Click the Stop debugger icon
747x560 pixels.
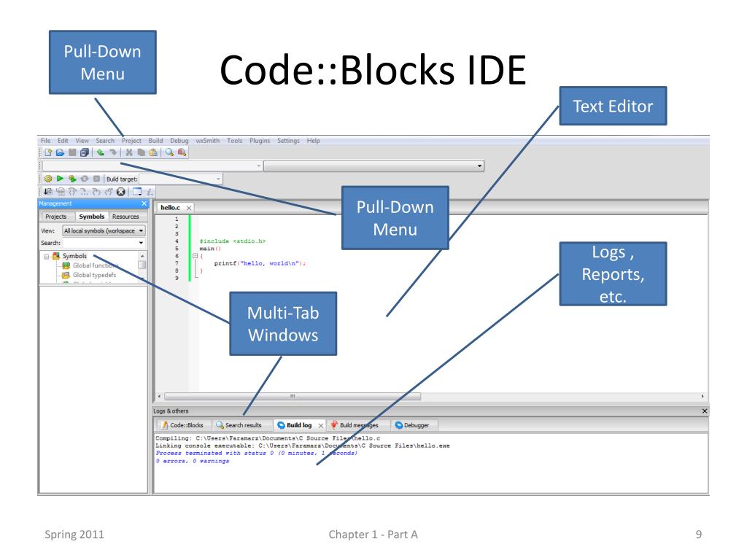pos(121,192)
